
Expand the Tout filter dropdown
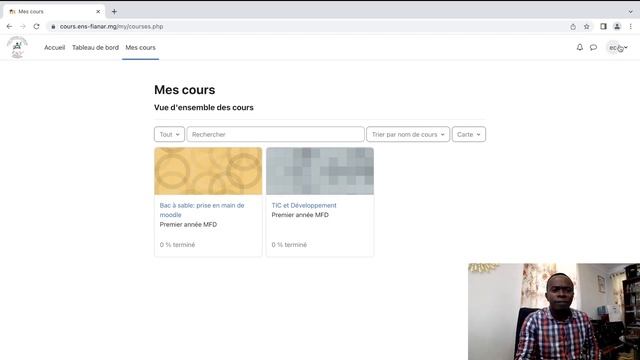coord(169,134)
